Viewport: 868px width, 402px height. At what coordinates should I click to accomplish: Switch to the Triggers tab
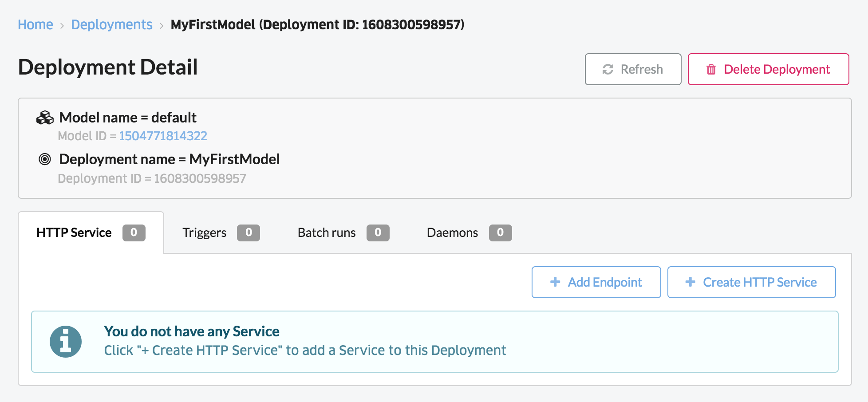coord(205,233)
